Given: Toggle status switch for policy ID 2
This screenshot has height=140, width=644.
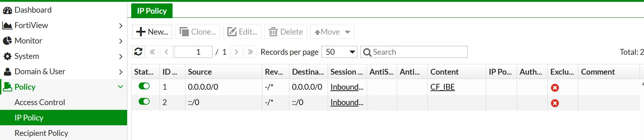Looking at the screenshot, I should click(x=144, y=101).
